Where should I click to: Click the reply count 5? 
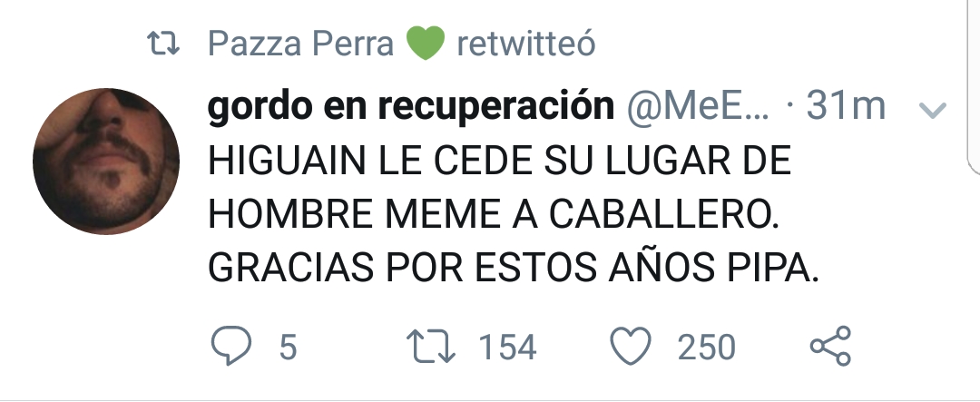pyautogui.click(x=288, y=347)
